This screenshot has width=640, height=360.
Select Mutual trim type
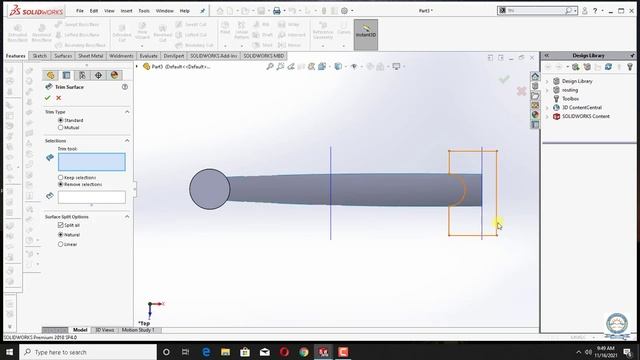click(x=60, y=128)
